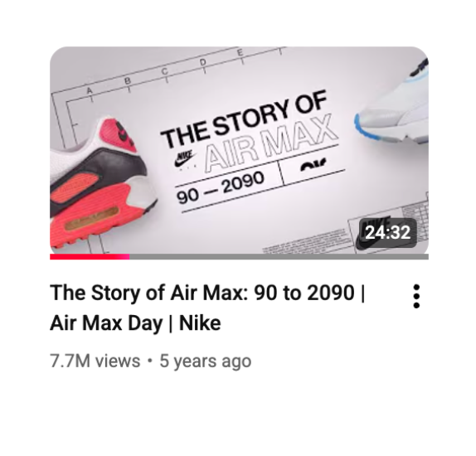This screenshot has height=456, width=476.
Task: Click the blueprint letter 'A' grid marker
Action: (89, 90)
